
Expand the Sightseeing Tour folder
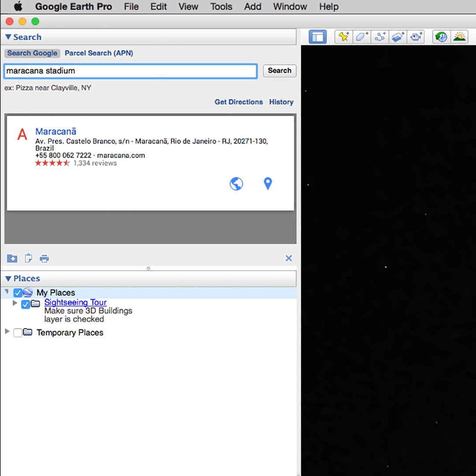pos(15,303)
